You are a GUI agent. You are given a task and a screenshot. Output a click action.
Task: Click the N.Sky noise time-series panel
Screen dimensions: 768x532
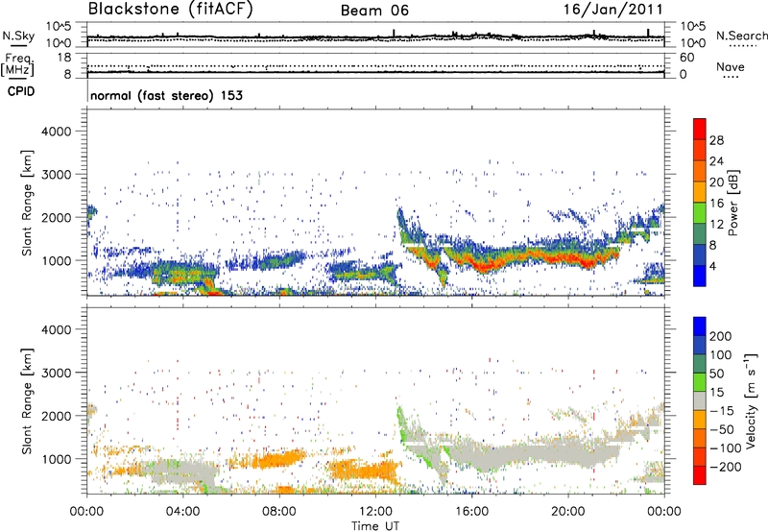[375, 35]
